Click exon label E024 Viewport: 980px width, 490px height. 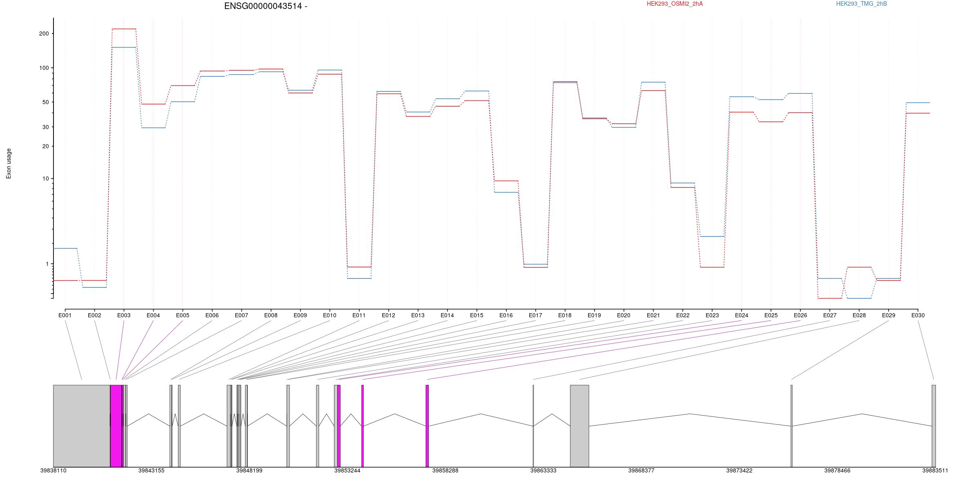click(742, 315)
